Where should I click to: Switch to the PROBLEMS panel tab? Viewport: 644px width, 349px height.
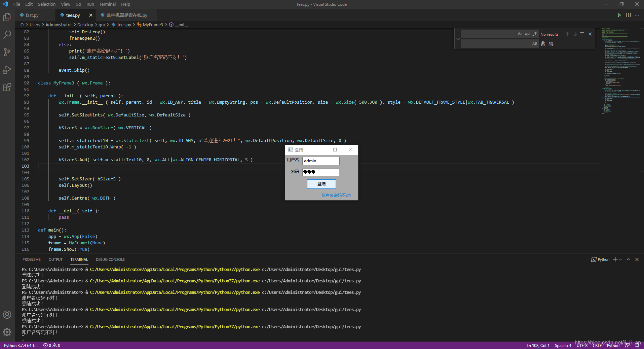(32, 259)
